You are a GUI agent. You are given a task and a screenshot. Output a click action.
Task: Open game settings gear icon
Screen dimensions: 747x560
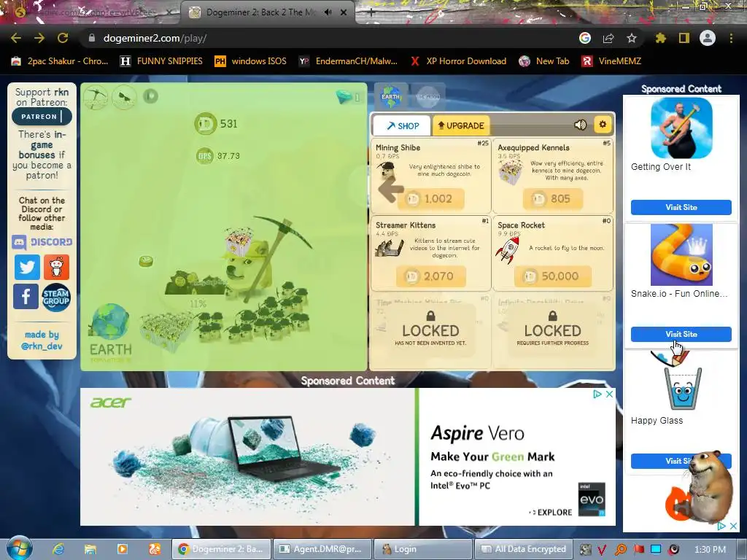pyautogui.click(x=603, y=125)
